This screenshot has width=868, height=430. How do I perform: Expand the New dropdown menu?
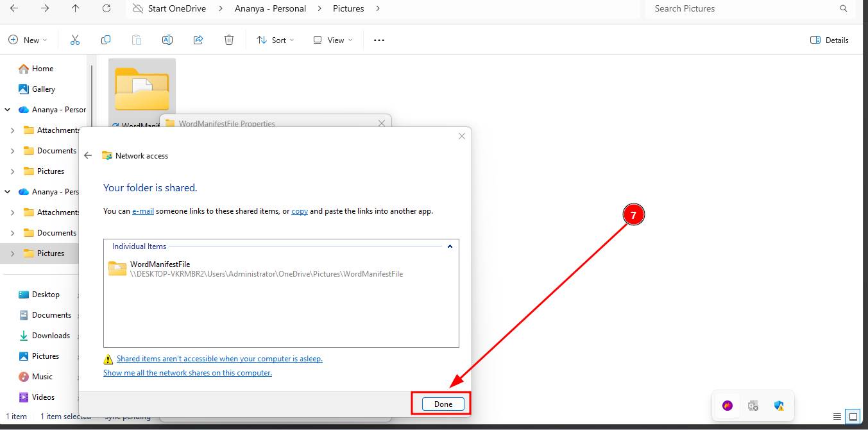coord(28,40)
